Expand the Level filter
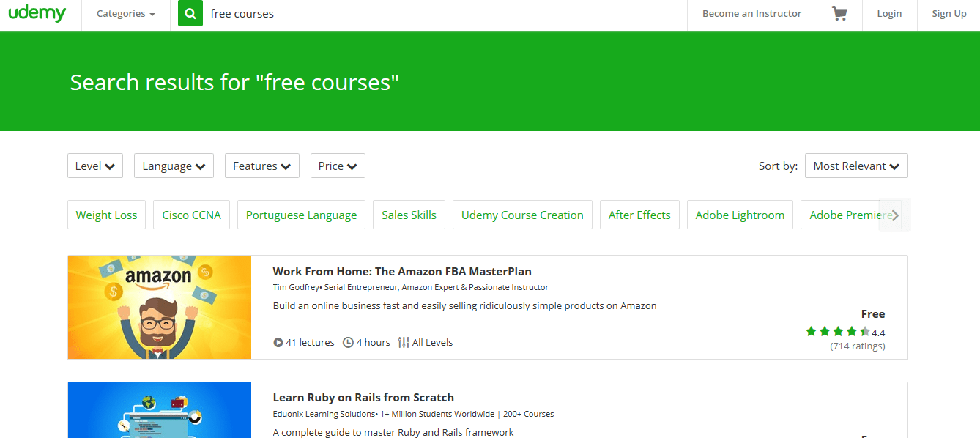The width and height of the screenshot is (980, 438). click(95, 166)
